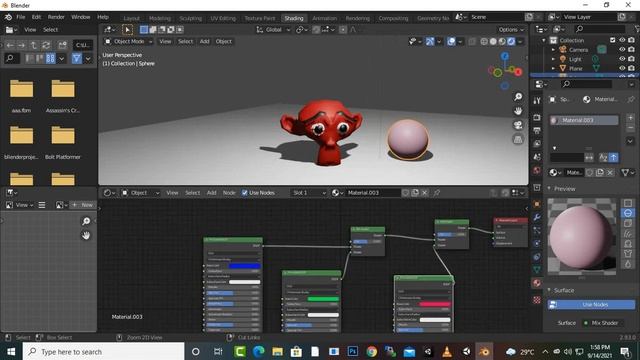Disable Light object in renders
Viewport: 640px width, 360px height.
click(x=631, y=59)
